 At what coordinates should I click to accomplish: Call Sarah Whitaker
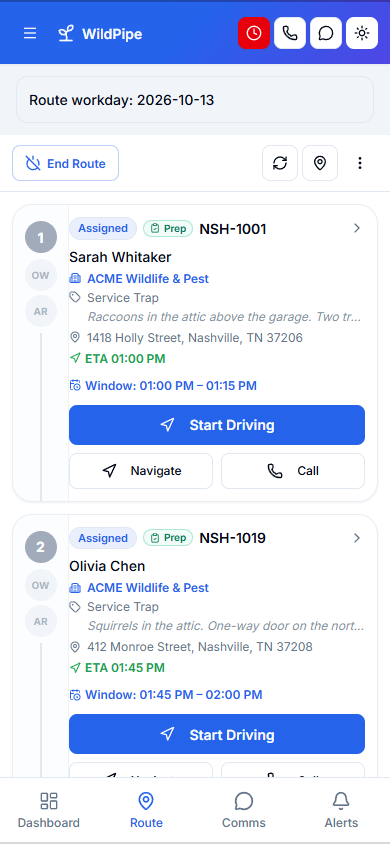pyautogui.click(x=293, y=471)
